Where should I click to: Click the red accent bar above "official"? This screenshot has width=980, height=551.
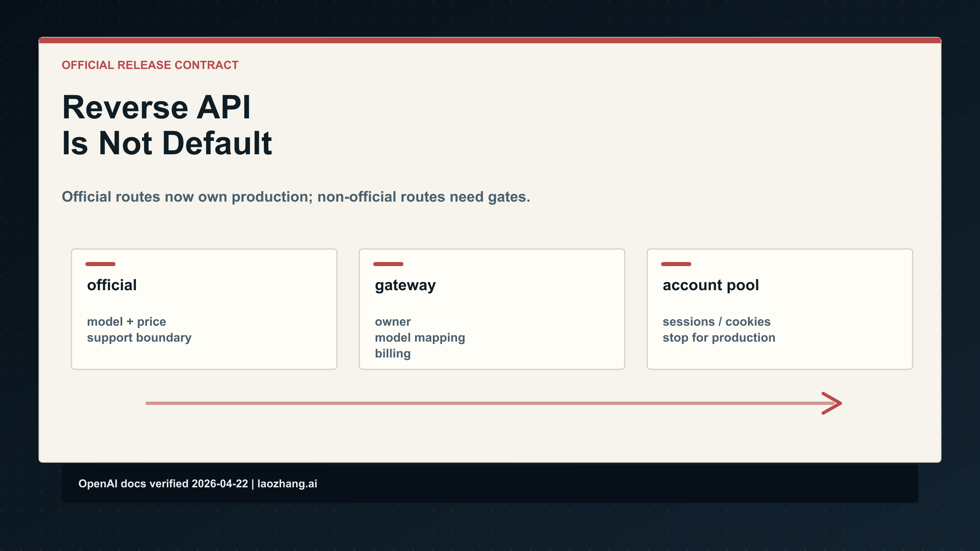point(101,264)
